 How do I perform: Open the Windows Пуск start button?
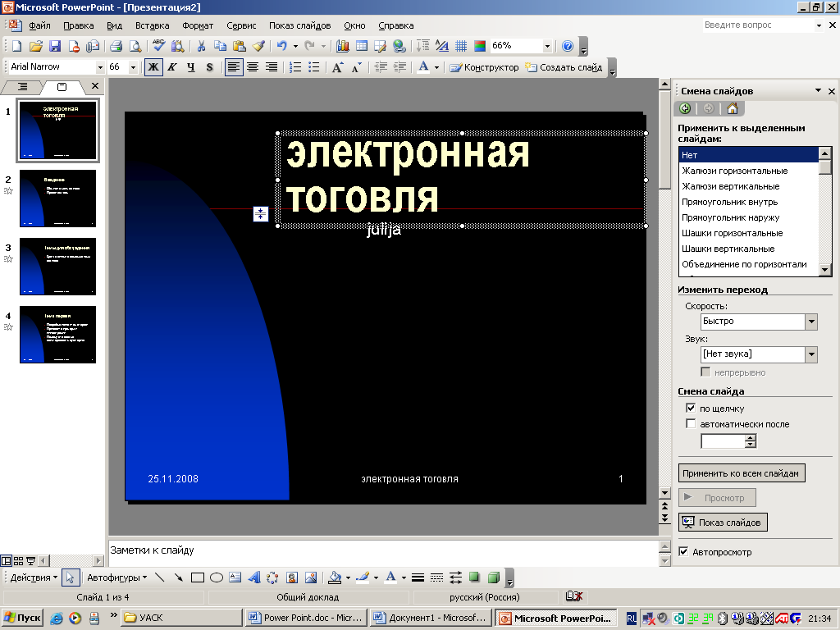point(22,618)
